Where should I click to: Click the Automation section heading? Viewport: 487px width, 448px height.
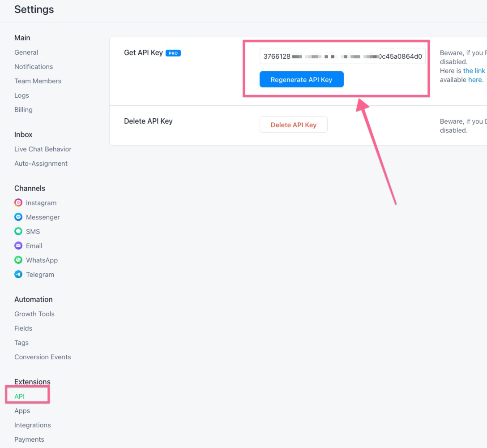(34, 299)
